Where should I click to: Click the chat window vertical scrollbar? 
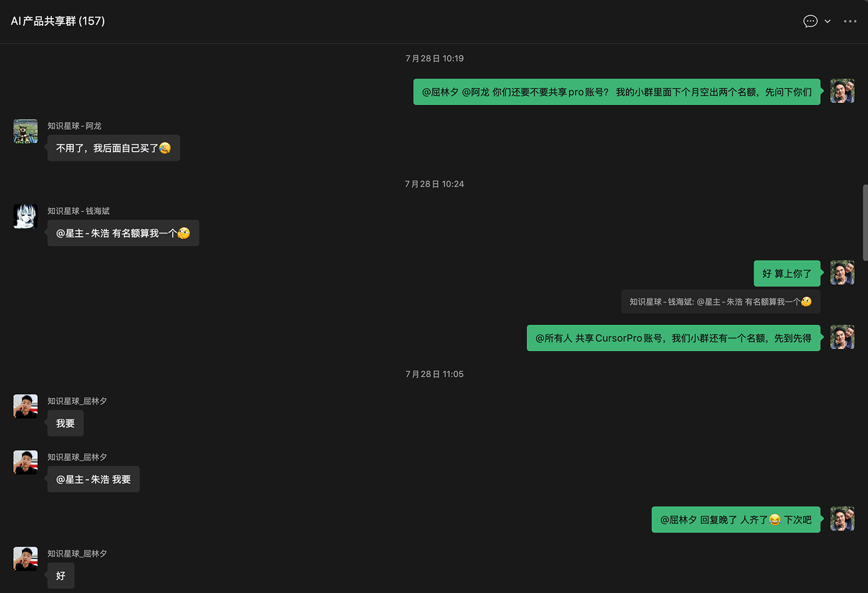865,223
